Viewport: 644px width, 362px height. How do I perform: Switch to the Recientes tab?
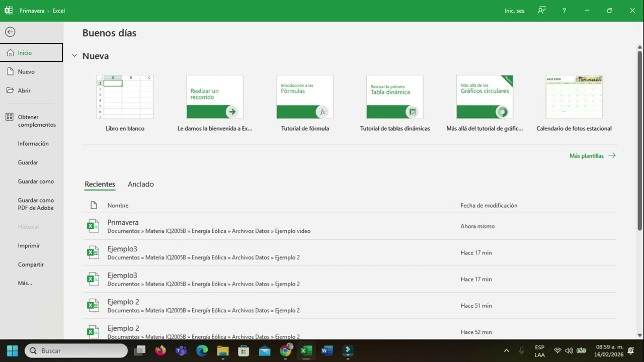[100, 185]
